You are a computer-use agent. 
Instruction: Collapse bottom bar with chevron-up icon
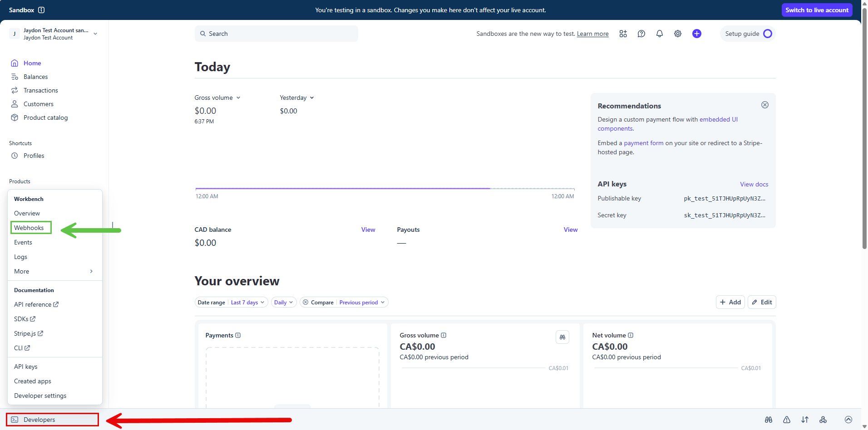pyautogui.click(x=848, y=420)
